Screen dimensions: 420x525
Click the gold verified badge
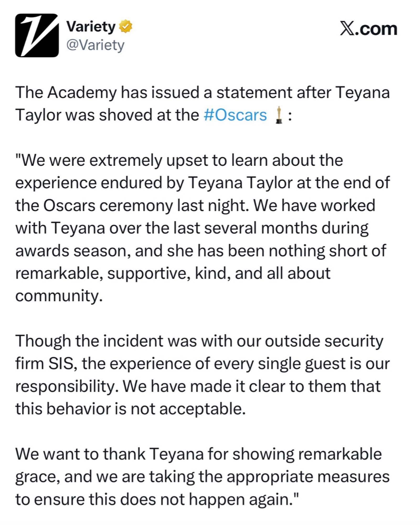[x=126, y=27]
